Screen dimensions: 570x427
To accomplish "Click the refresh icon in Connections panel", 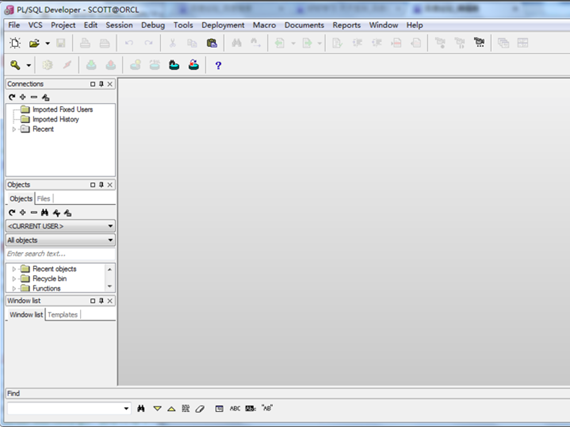I will pos(12,97).
